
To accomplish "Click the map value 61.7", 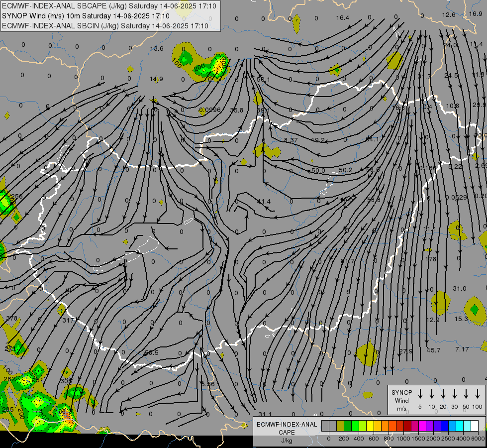I will click(x=347, y=261).
